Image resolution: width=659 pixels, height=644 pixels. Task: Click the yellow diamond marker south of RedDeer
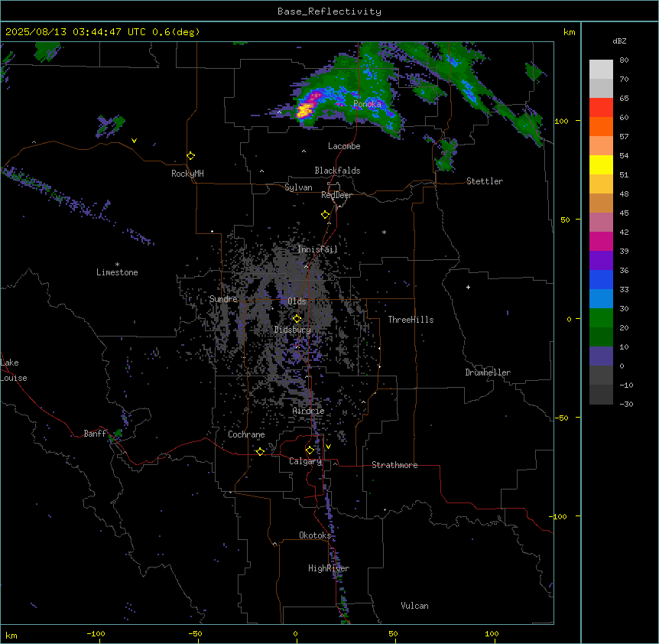tap(325, 215)
